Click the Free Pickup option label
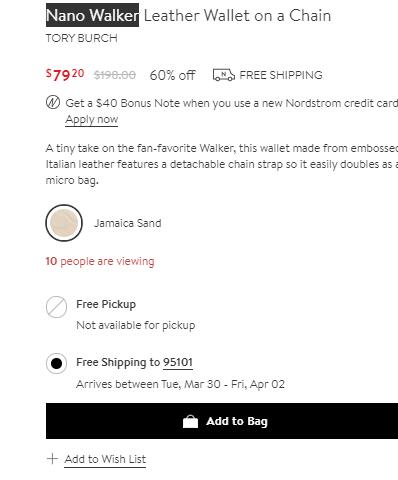This screenshot has height=480, width=398. pyautogui.click(x=106, y=304)
